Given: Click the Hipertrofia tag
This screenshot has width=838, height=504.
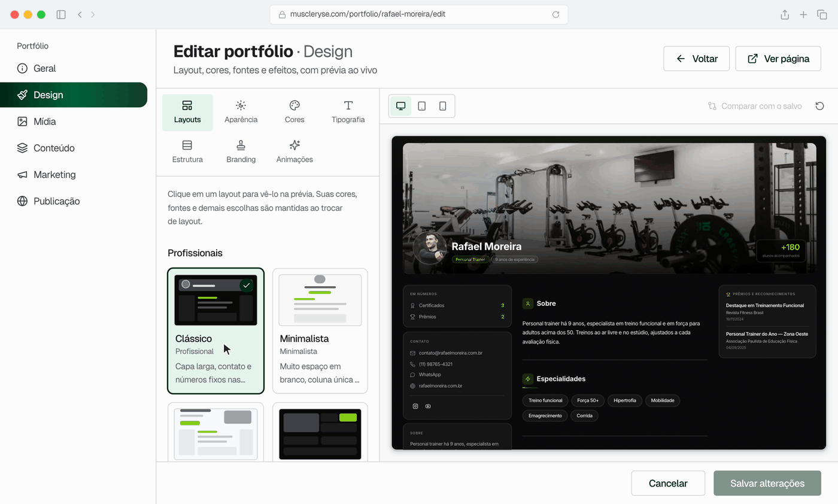Looking at the screenshot, I should 626,400.
